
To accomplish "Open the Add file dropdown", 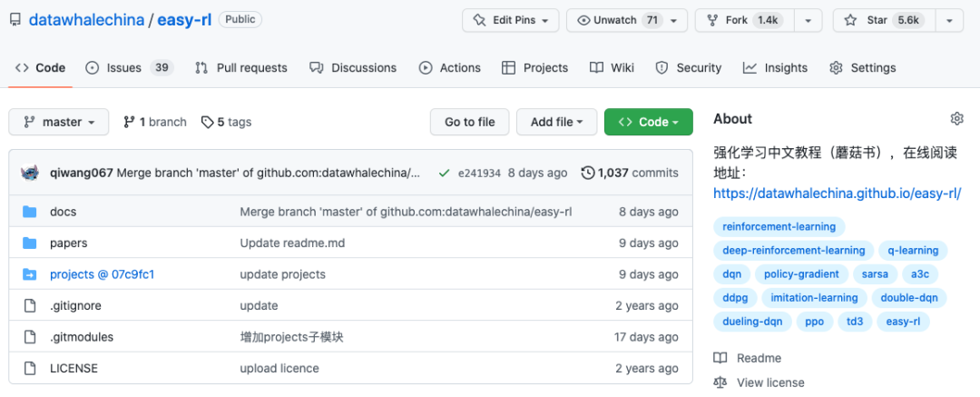I will click(x=557, y=122).
